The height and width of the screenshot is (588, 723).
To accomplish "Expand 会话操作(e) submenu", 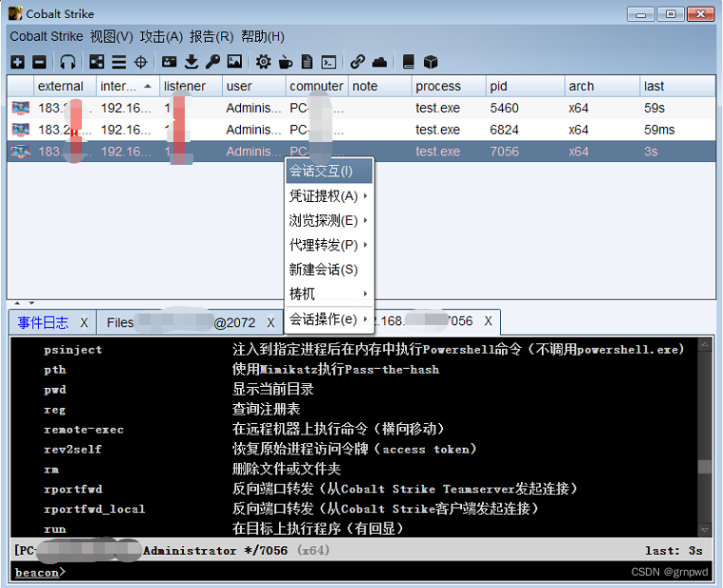I will (329, 319).
